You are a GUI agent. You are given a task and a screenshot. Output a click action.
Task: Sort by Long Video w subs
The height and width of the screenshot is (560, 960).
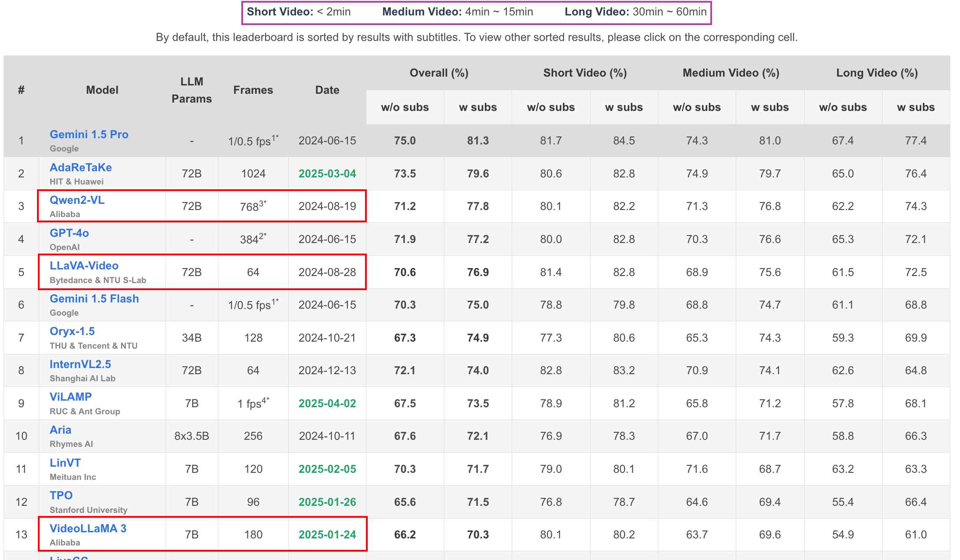pos(916,107)
